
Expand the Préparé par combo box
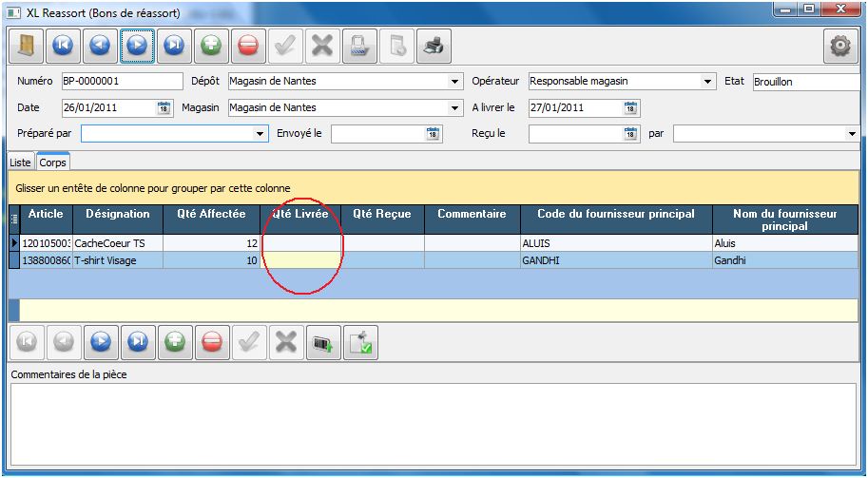261,134
